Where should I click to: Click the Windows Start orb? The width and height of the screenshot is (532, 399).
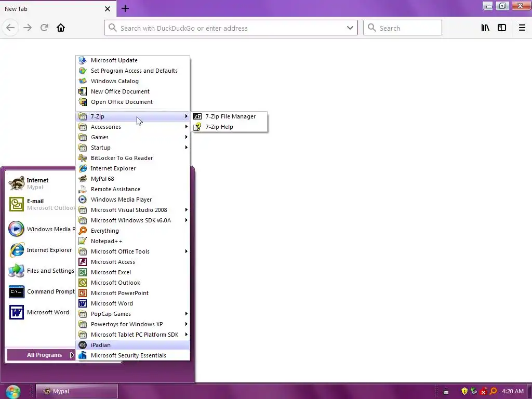13,392
